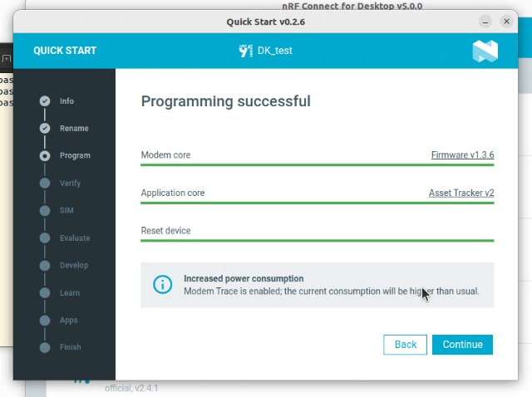This screenshot has width=532, height=397.
Task: Minimize the Quick Start window
Action: point(485,22)
